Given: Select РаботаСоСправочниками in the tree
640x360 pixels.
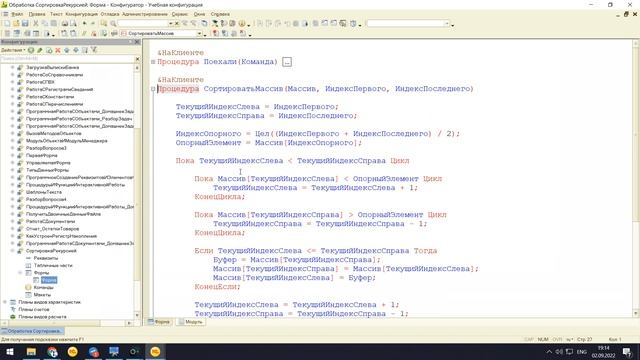Looking at the screenshot, I should 54,75.
